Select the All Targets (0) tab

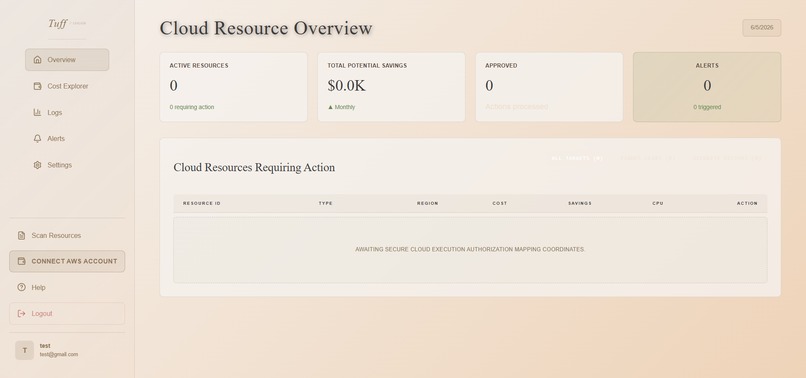577,158
